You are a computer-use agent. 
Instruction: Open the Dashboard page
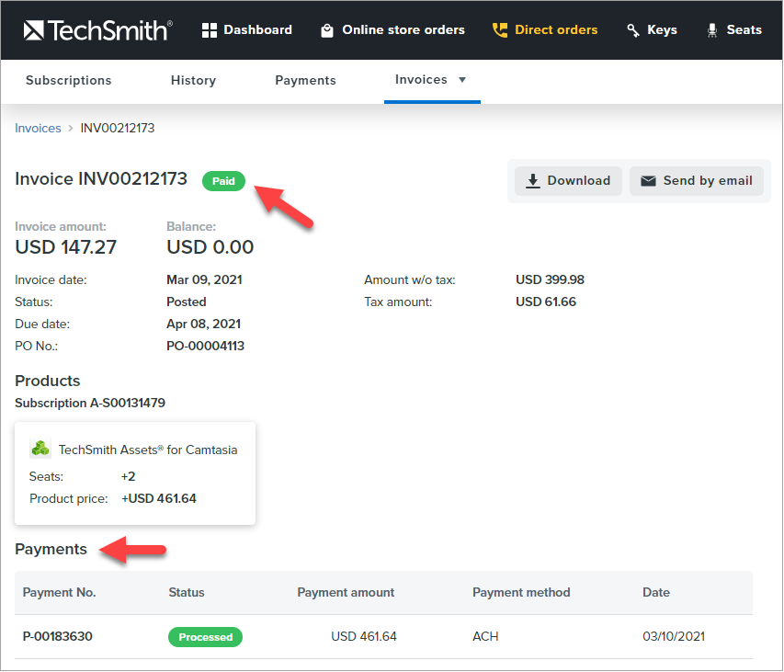click(247, 30)
